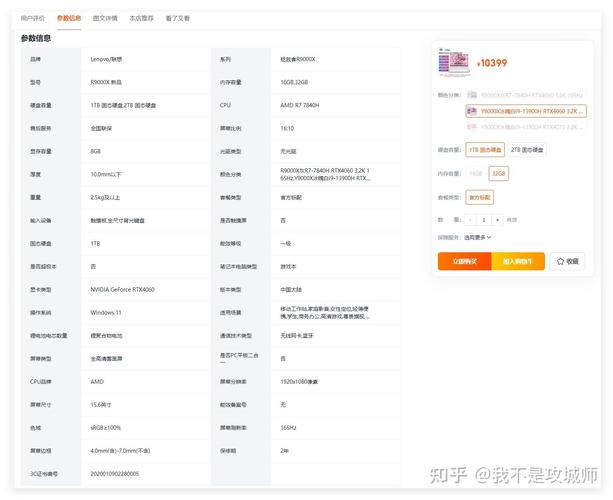This screenshot has width=613, height=500.
Task: Click the laptop product thumbnail image
Action: pos(454,63)
